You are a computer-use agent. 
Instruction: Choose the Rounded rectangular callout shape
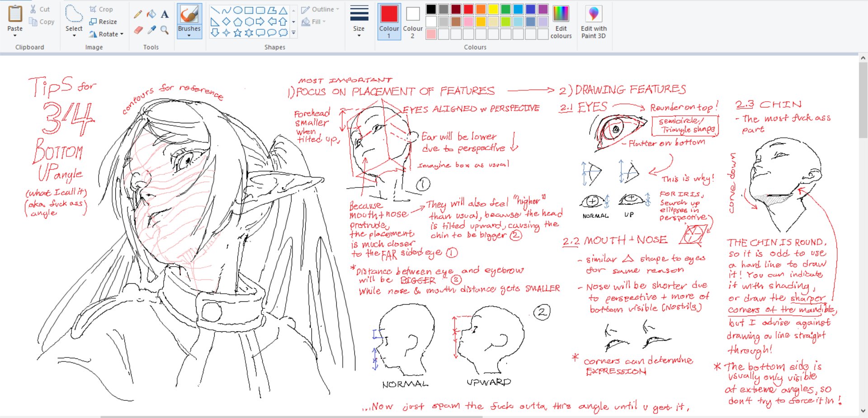[260, 33]
